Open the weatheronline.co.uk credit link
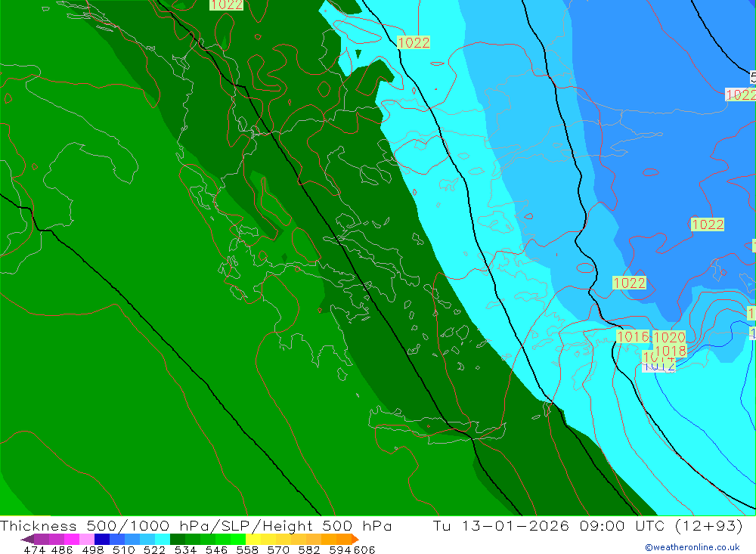 click(x=692, y=547)
